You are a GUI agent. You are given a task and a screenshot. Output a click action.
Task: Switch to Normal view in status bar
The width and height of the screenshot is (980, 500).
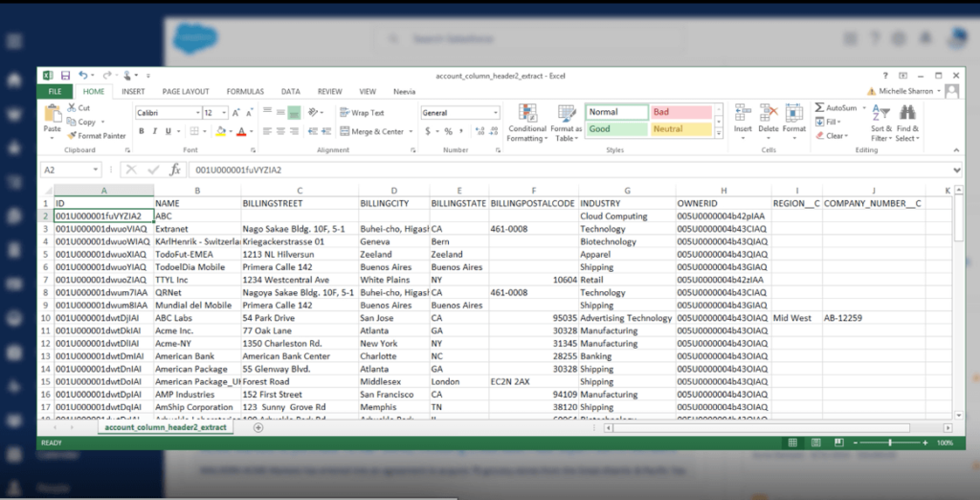tap(792, 443)
